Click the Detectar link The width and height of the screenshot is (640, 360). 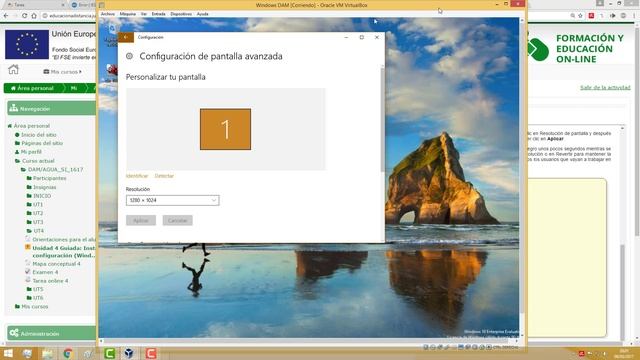164,176
